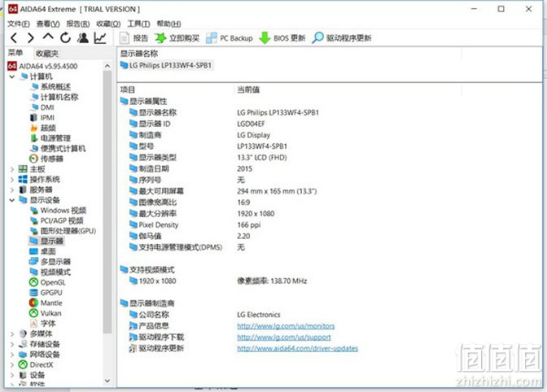Screen dimensions: 547x392
Task: Expand the 存储设备 tree node
Action: pyautogui.click(x=12, y=344)
